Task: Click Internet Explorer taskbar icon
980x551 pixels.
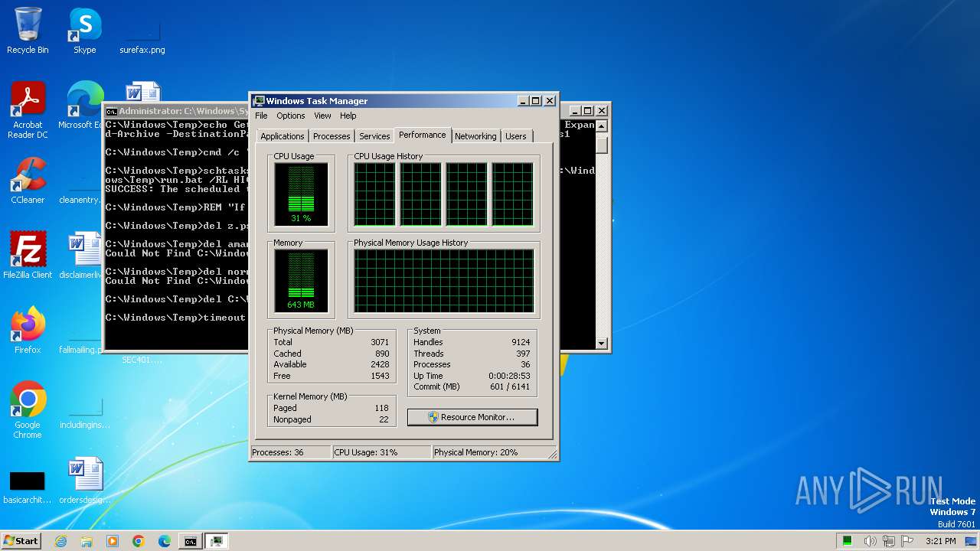Action: tap(60, 541)
